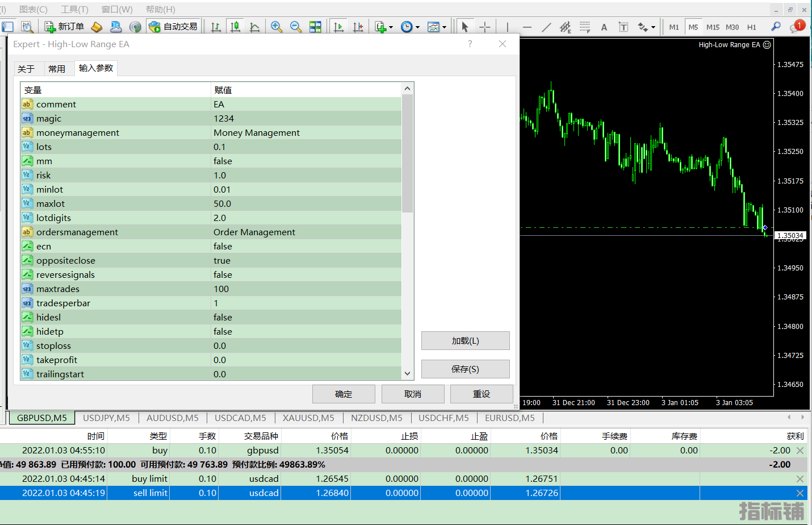The image size is (812, 525).
Task: Click the 加载(L) button
Action: coord(465,341)
